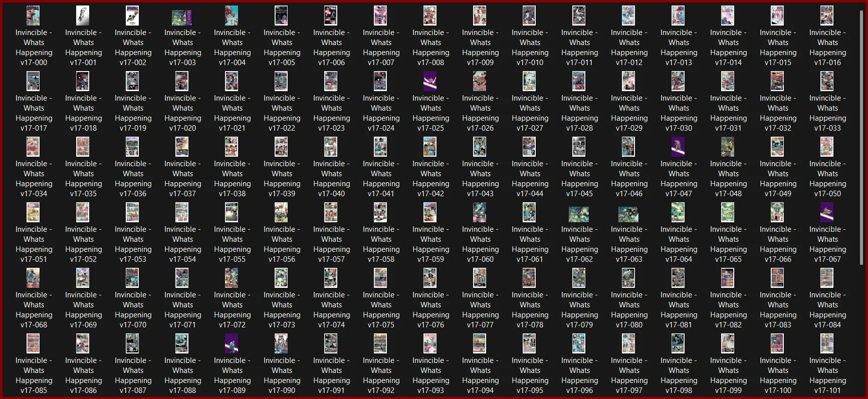Select the purple thumbnail of v17-025
Viewport: 868px width, 399px height.
[430, 82]
